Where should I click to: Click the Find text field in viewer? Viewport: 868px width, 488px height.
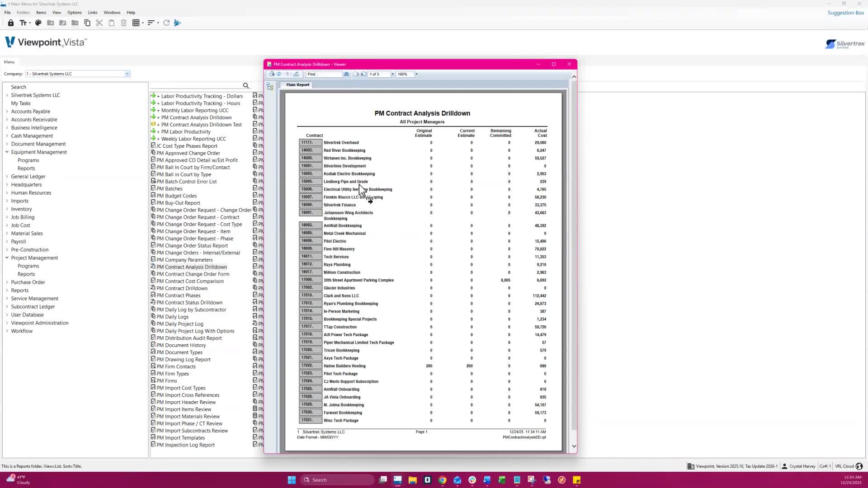pos(323,74)
